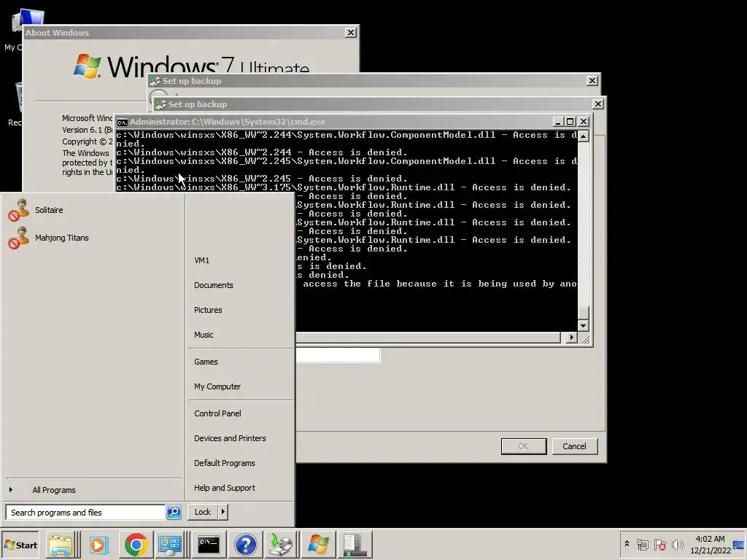Open Devices and Printers in Start menu
This screenshot has width=747, height=560.
pyautogui.click(x=240, y=438)
